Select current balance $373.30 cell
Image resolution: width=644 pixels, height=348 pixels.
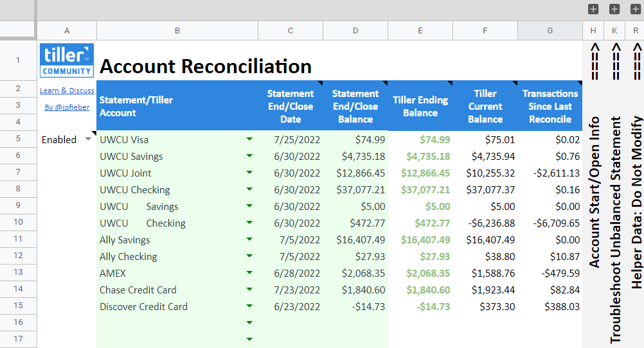pos(485,306)
